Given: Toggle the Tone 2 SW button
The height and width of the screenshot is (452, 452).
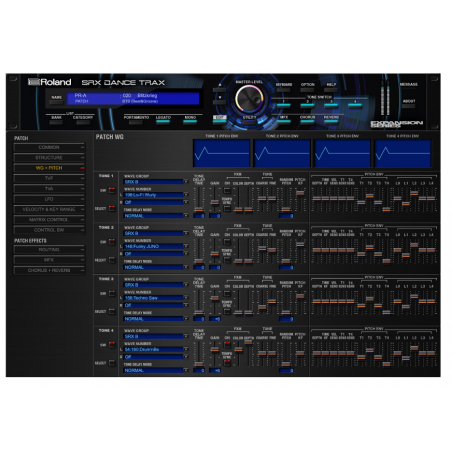Looking at the screenshot, I should tap(112, 242).
